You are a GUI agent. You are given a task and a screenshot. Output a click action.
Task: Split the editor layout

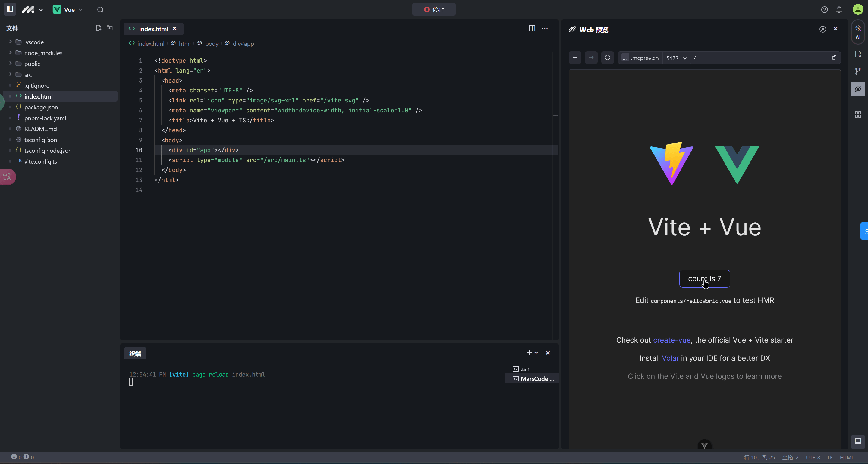click(532, 28)
